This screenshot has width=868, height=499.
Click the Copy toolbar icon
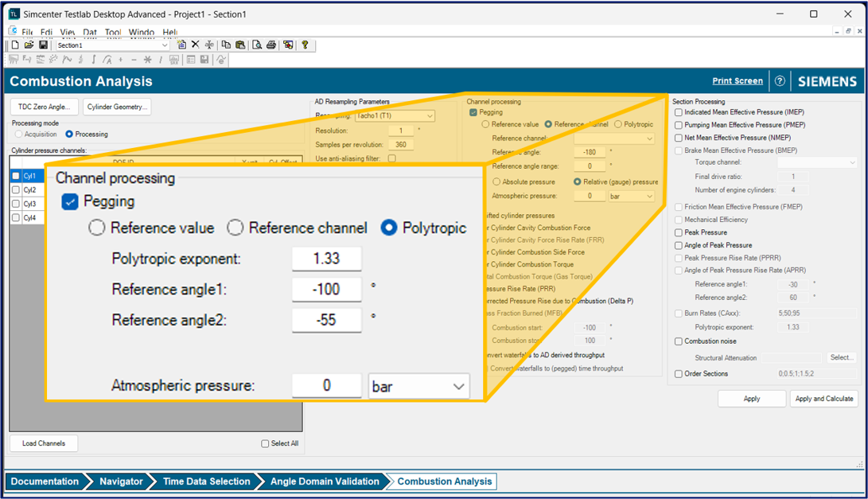[x=226, y=45]
